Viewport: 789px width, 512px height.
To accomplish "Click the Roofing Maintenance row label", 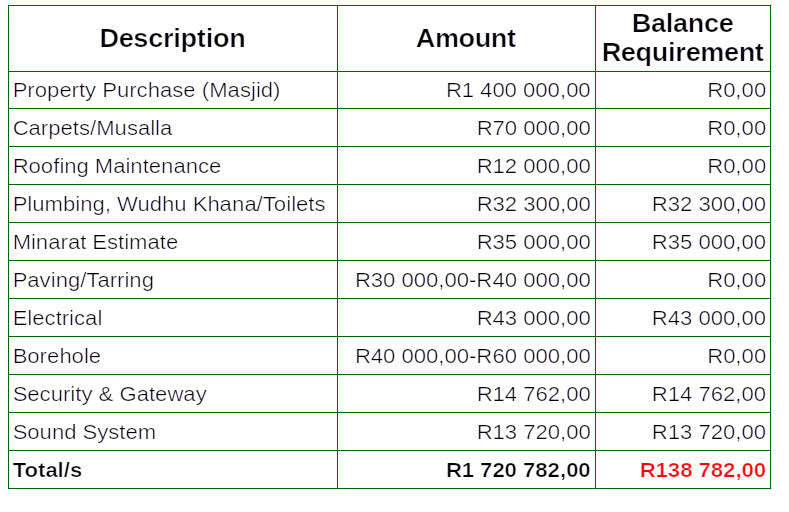I will click(117, 166).
